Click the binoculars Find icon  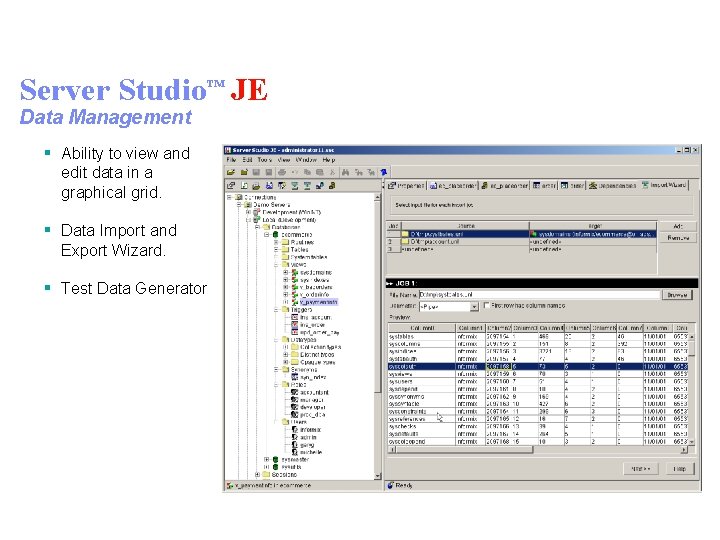click(345, 172)
